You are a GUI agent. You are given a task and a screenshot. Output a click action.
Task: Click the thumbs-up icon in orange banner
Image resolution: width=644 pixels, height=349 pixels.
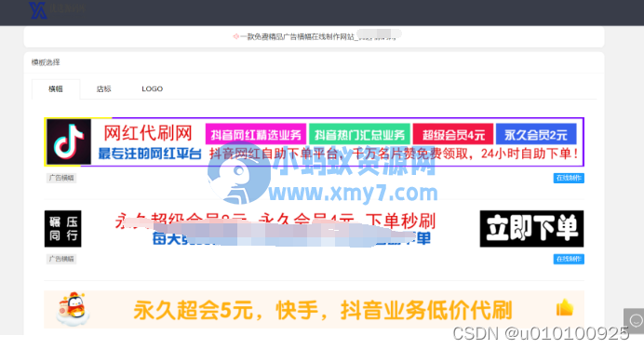[x=565, y=308]
